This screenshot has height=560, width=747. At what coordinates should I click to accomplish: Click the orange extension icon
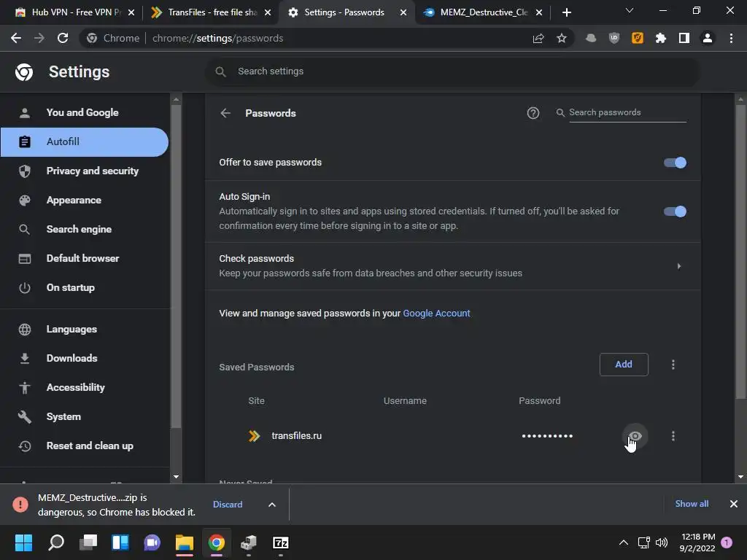(638, 38)
